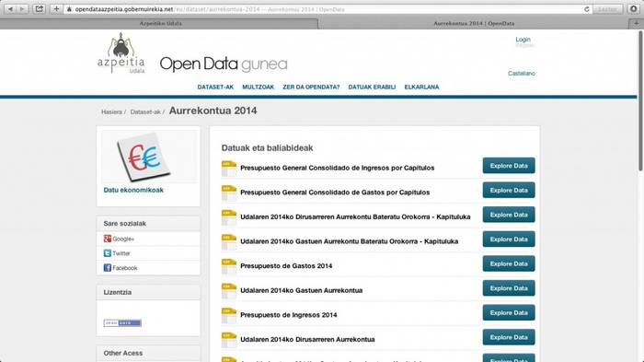Viewport: 644px width, 362px height.
Task: Explore Data for Gastuen Aurrekontu Bateratu Orokorra
Action: pyautogui.click(x=509, y=239)
